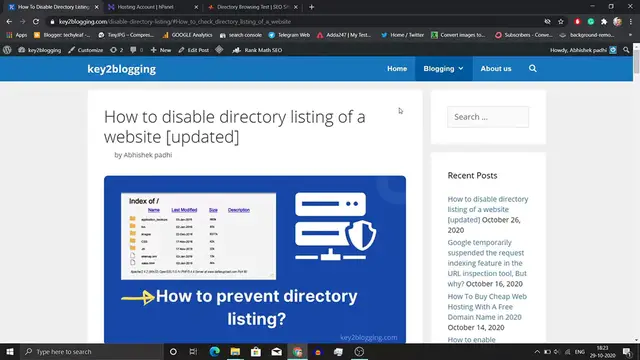Show more bookmarks with the overflow chevron
Image resolution: width=640 pixels, height=360 pixels.
click(630, 35)
